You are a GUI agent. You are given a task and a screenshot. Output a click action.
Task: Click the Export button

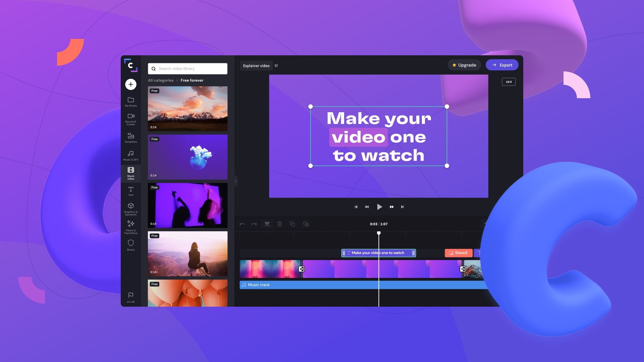pyautogui.click(x=502, y=65)
